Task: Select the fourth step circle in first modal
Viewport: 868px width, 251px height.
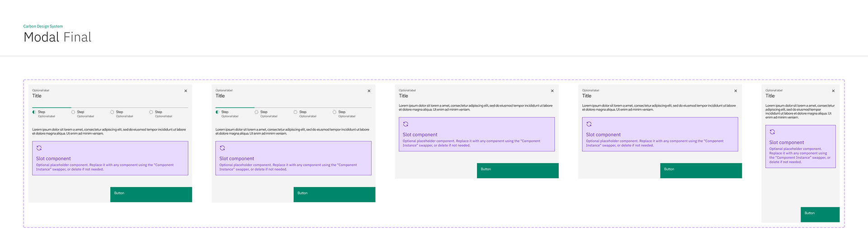Action: [151, 112]
